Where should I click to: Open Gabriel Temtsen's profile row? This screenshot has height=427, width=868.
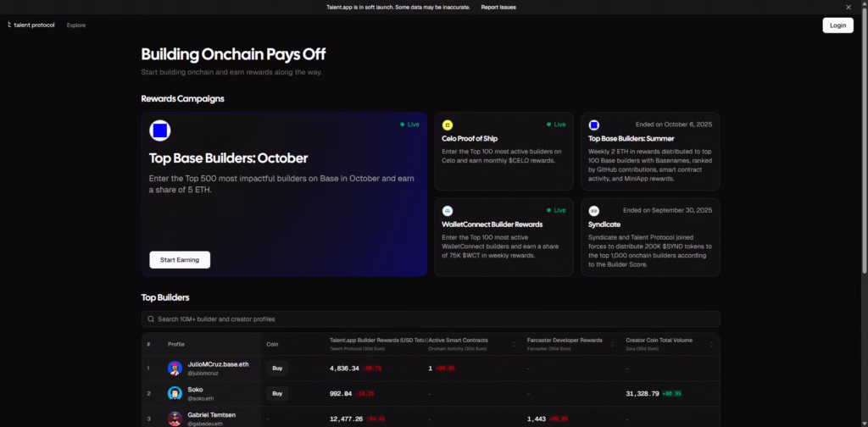pos(212,418)
